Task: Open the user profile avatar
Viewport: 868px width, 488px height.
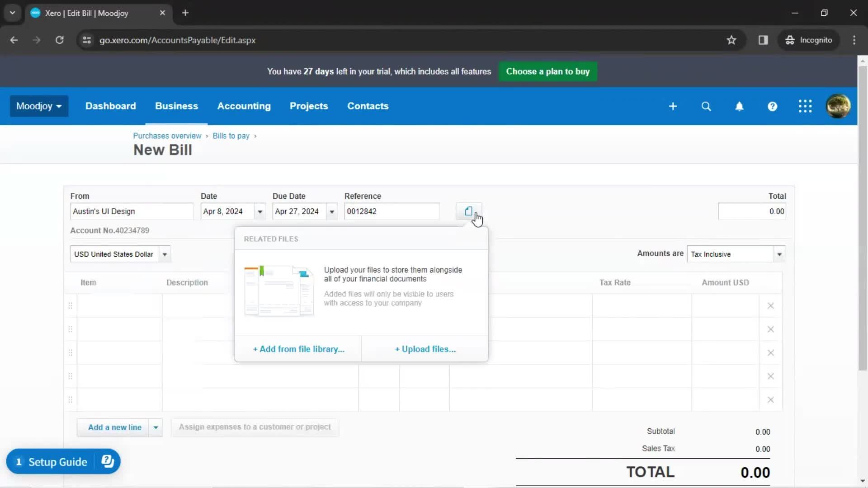Action: pos(838,106)
